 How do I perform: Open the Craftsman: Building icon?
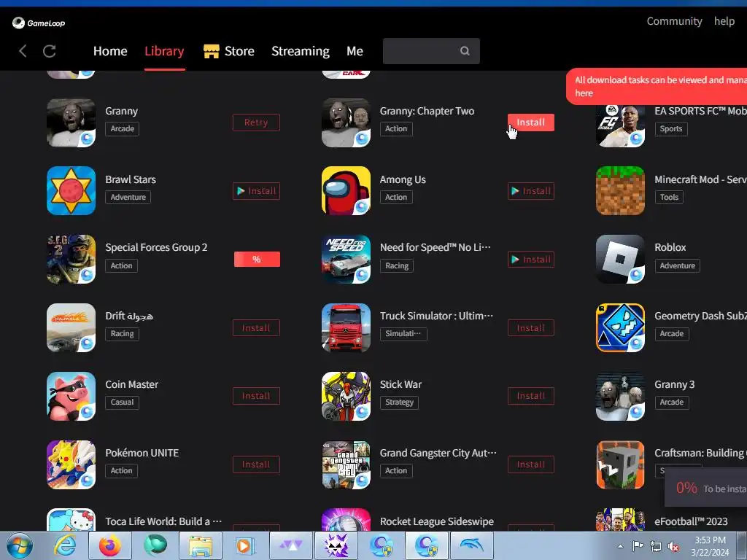[x=620, y=464]
